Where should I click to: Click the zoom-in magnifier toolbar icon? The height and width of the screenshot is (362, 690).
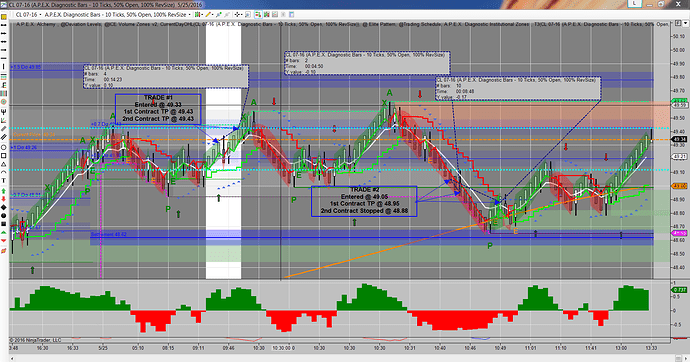tap(248, 15)
